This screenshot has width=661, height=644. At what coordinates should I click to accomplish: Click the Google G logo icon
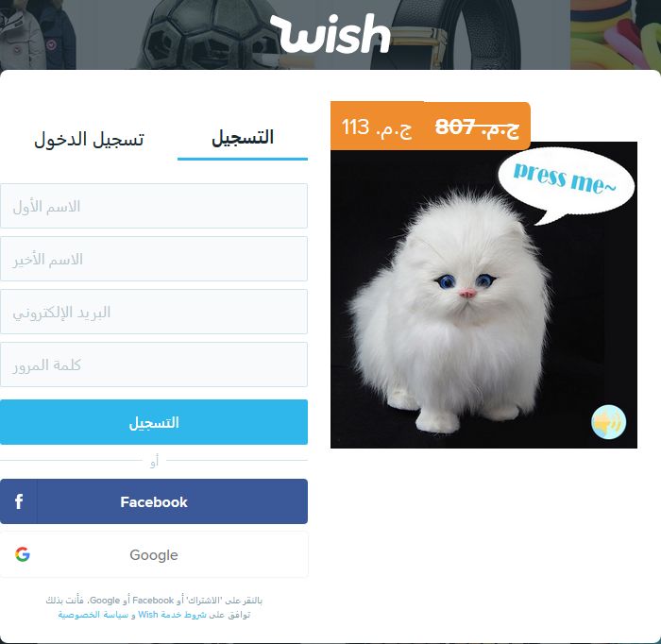[x=23, y=554]
